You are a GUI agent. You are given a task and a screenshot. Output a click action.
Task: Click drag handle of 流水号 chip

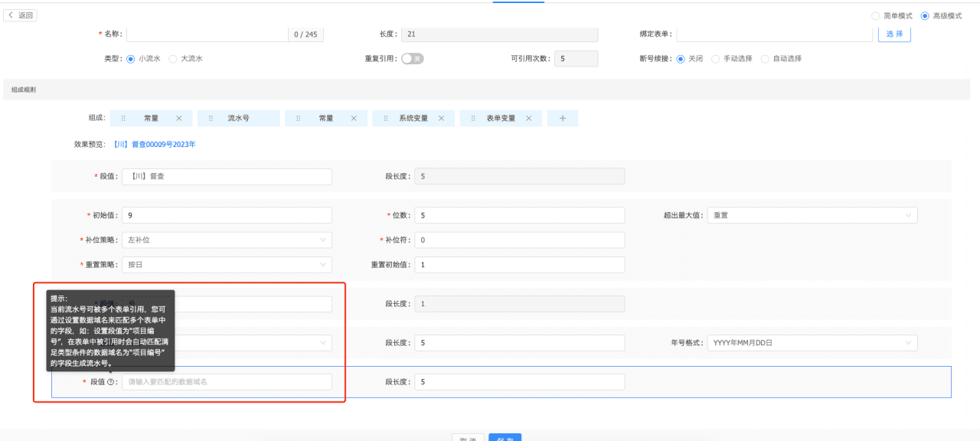(x=211, y=119)
